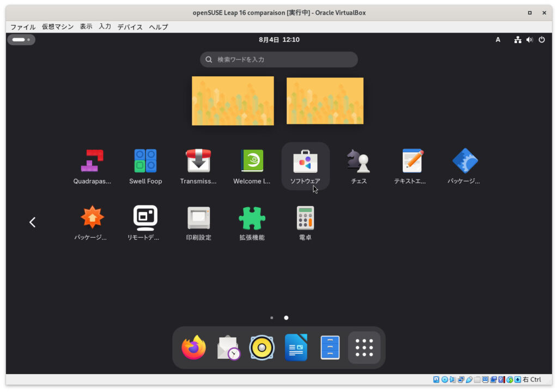
Task: Open the power icon system menu
Action: tap(542, 40)
